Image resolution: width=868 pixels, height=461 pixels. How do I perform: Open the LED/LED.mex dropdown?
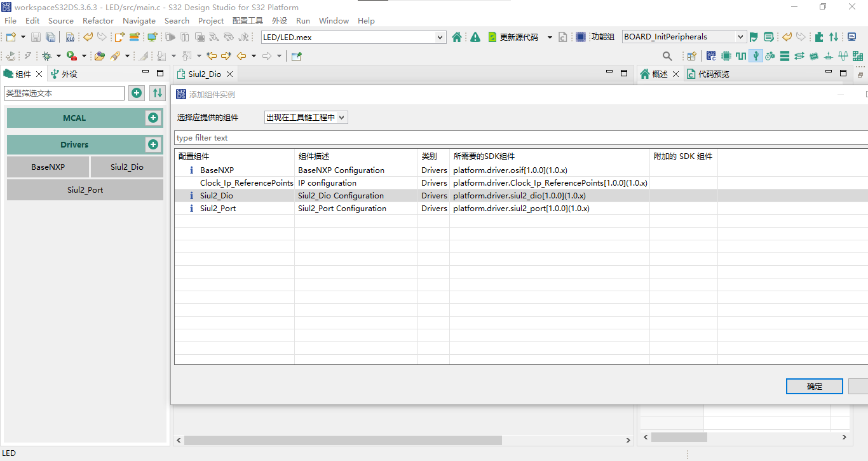[440, 38]
